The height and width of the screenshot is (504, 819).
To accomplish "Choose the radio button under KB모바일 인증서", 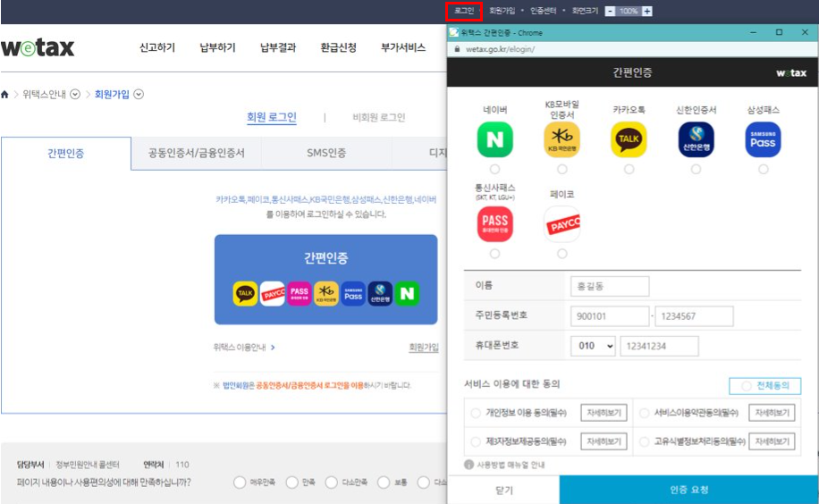I will coord(562,169).
